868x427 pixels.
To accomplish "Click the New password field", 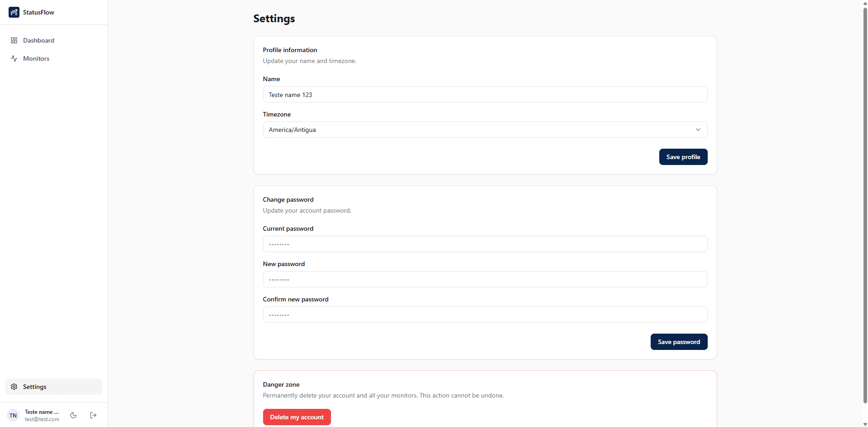I will (x=484, y=279).
